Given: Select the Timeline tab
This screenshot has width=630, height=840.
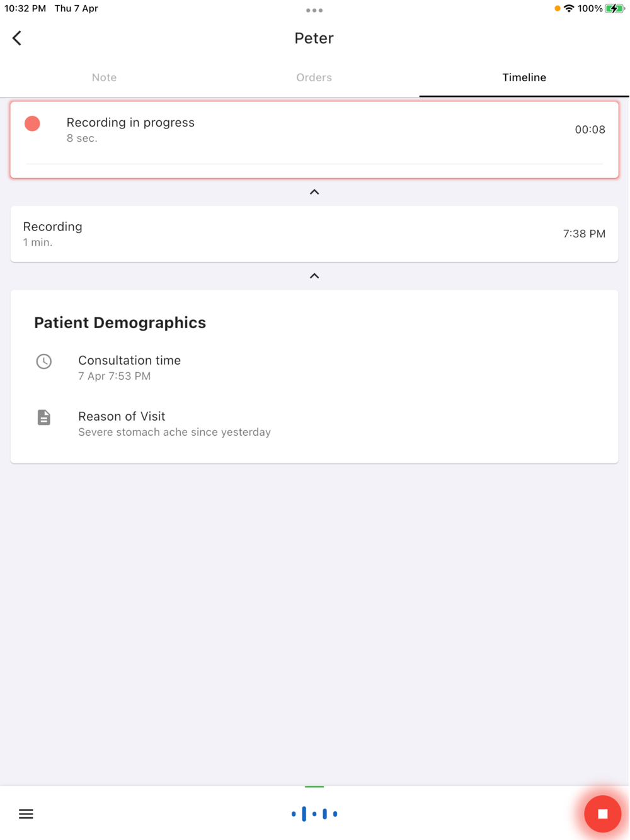Looking at the screenshot, I should (524, 77).
